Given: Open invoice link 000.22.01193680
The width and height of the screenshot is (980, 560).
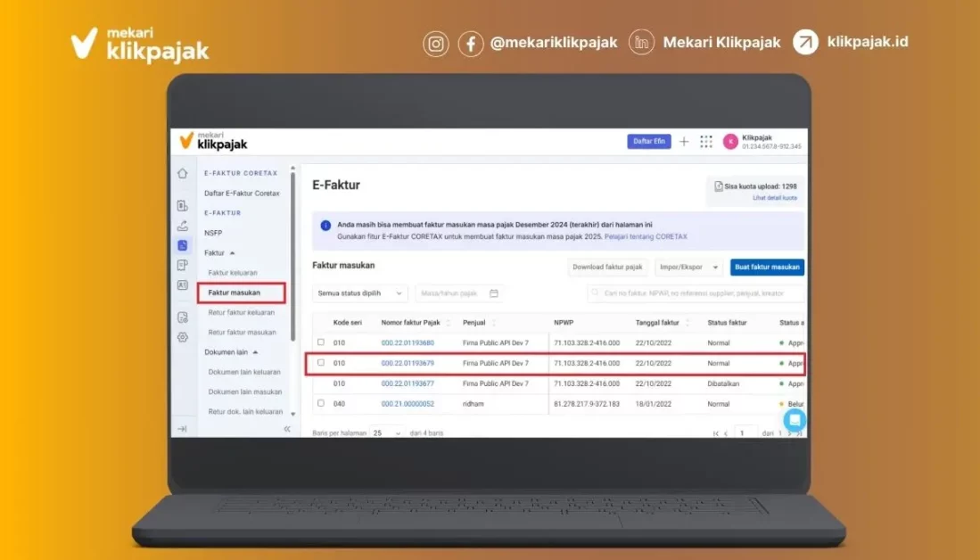Looking at the screenshot, I should (x=408, y=343).
